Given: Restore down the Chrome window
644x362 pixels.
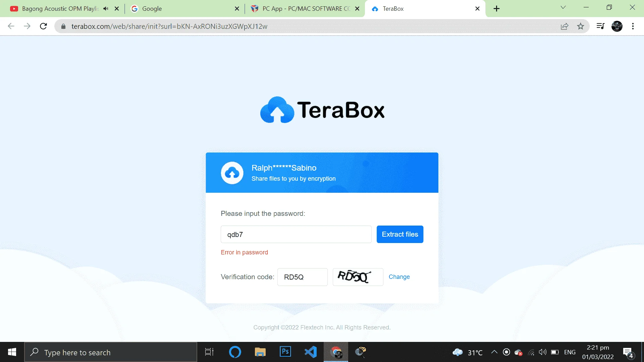Looking at the screenshot, I should point(609,7).
